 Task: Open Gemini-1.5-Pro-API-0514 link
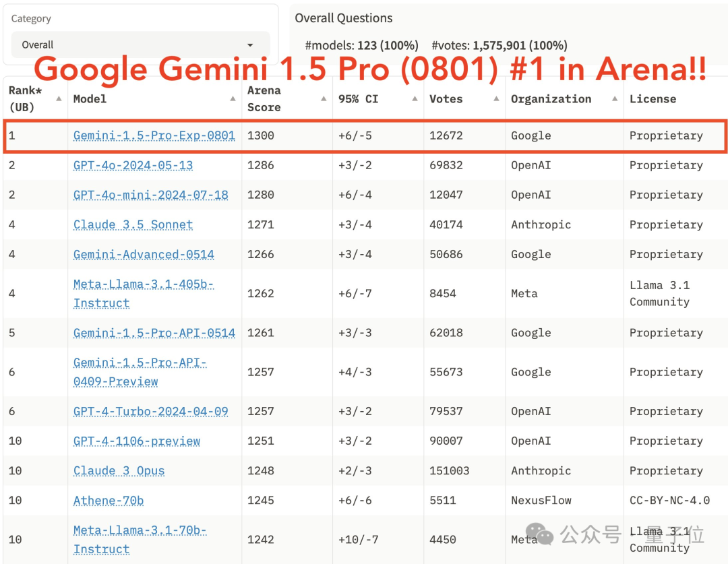(x=154, y=333)
